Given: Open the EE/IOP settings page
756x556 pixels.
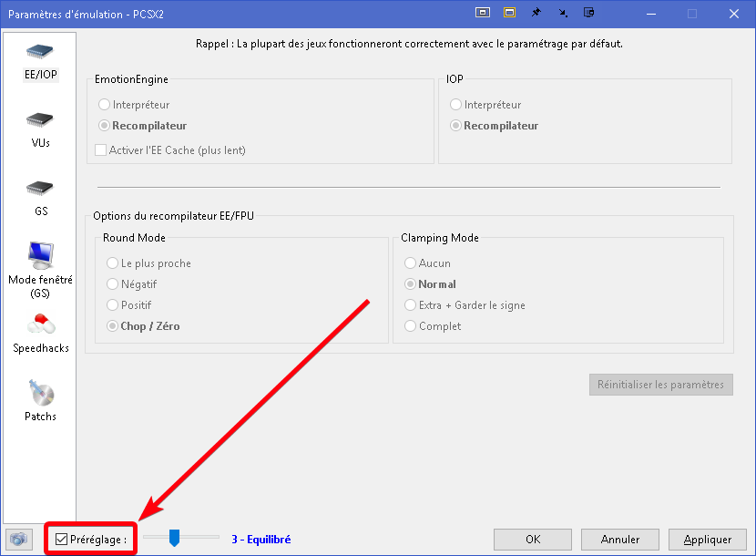Looking at the screenshot, I should point(40,61).
